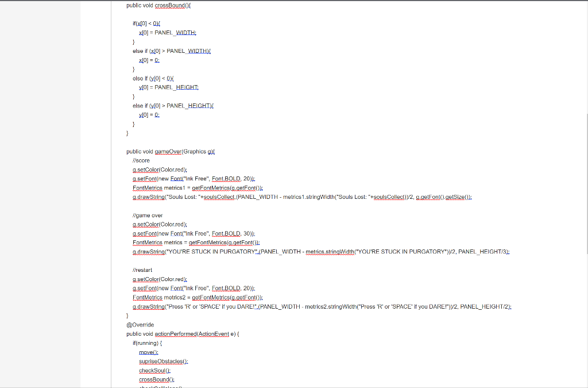Click g.drawString link showing YOU'RE STUCK IN PURGATORY
The height and width of the screenshot is (388, 588).
coord(145,251)
